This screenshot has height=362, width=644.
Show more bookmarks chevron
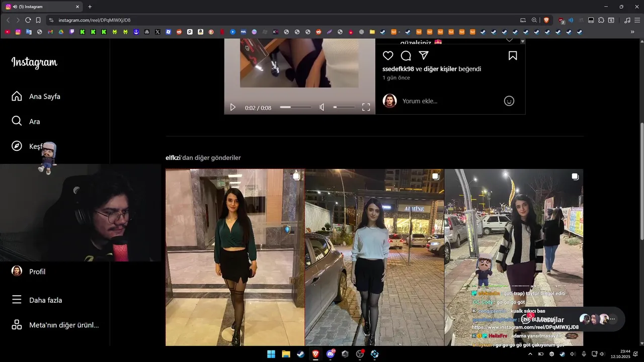point(632,32)
